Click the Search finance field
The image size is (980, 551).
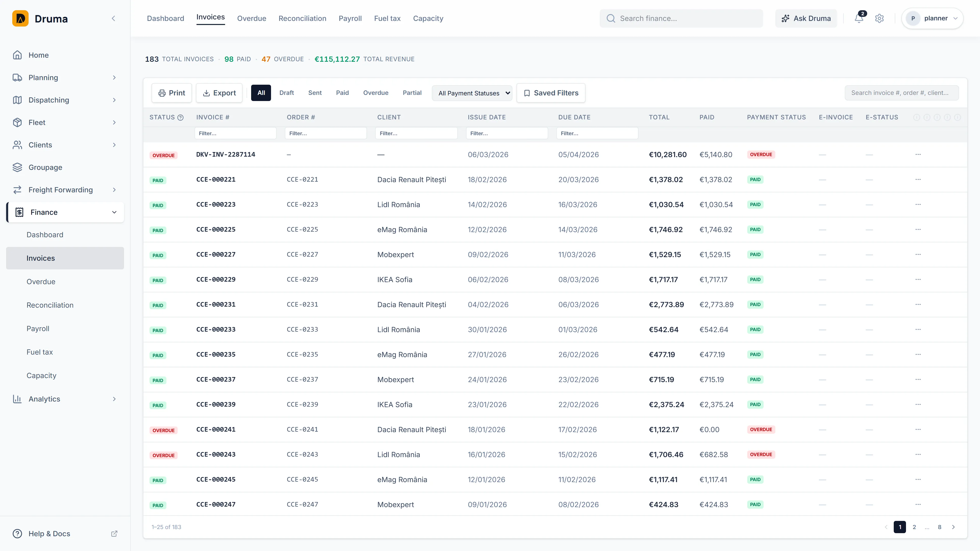681,18
